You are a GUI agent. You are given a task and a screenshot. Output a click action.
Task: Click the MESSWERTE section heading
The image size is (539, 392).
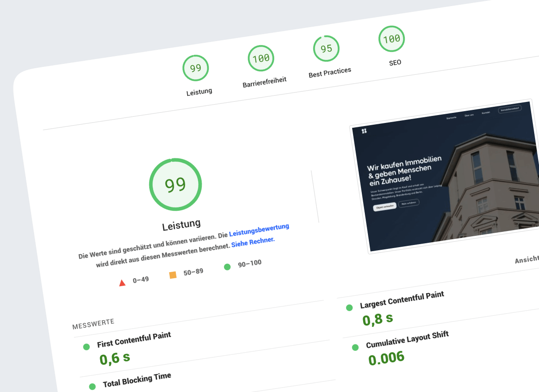click(93, 324)
